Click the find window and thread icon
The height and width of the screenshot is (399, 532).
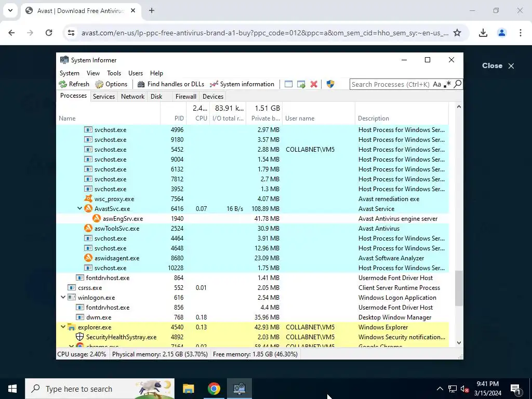pyautogui.click(x=301, y=84)
